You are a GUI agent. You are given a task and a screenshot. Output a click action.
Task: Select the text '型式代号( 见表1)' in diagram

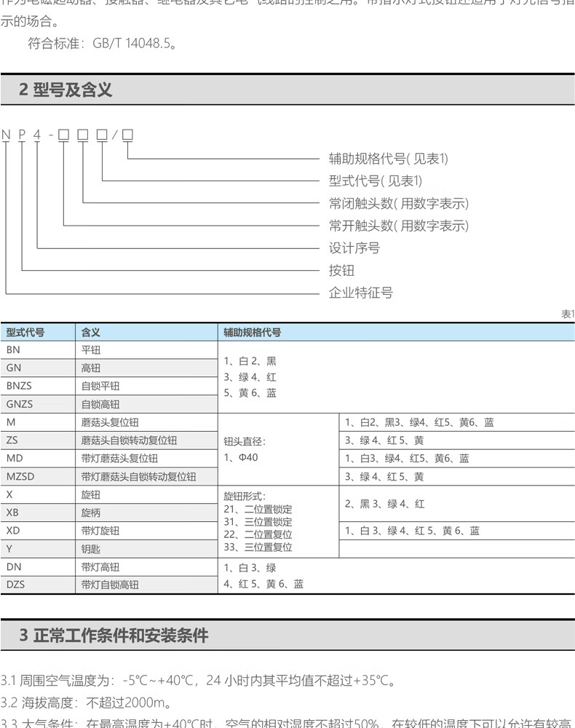(x=376, y=181)
